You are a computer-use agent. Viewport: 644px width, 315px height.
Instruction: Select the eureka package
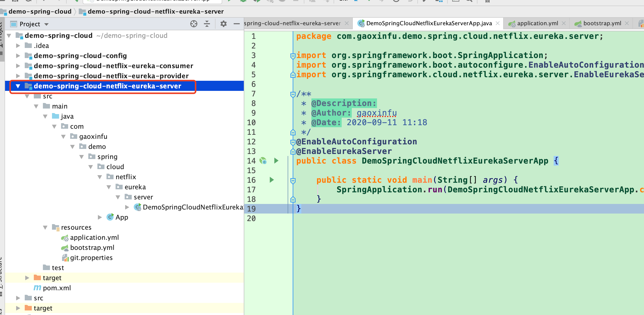(x=135, y=187)
